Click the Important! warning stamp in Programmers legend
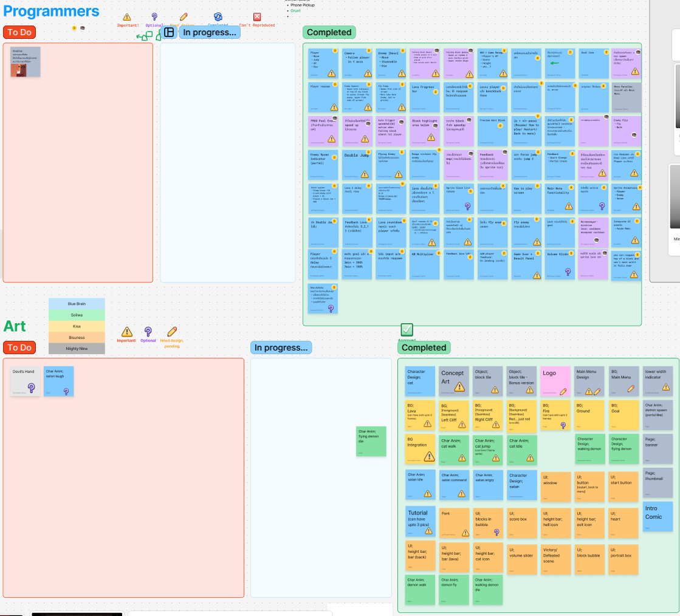 pyautogui.click(x=127, y=18)
